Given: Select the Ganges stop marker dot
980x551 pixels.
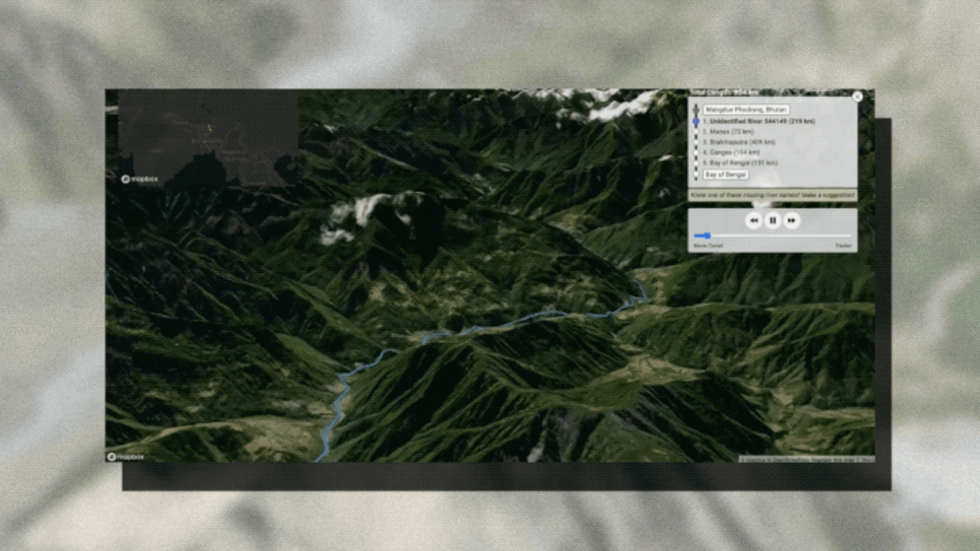Looking at the screenshot, I should 696,152.
